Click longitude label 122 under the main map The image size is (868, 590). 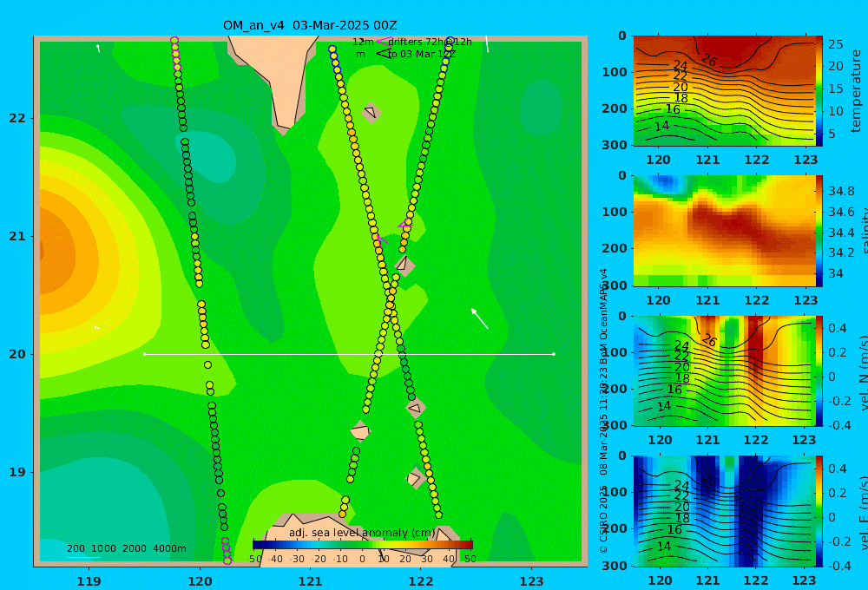tap(421, 581)
